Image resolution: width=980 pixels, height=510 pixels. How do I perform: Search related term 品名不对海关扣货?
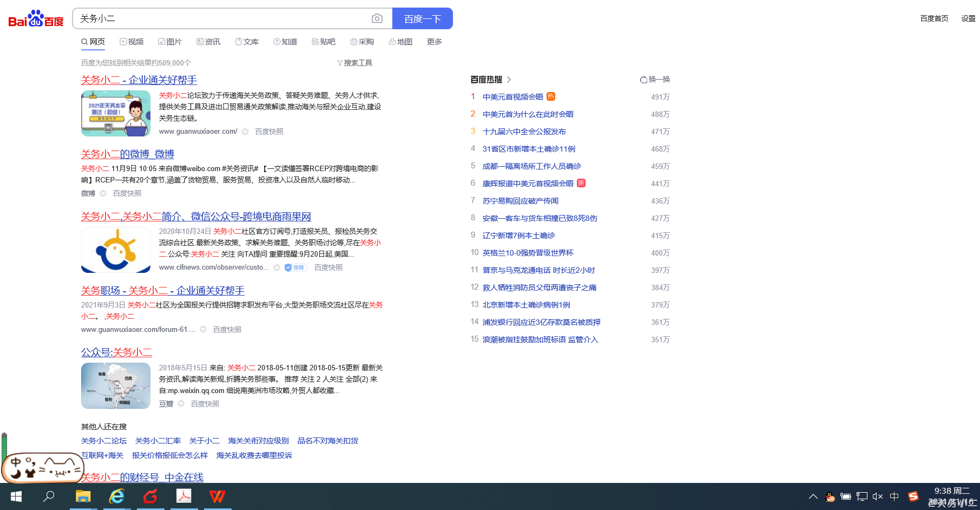click(328, 441)
